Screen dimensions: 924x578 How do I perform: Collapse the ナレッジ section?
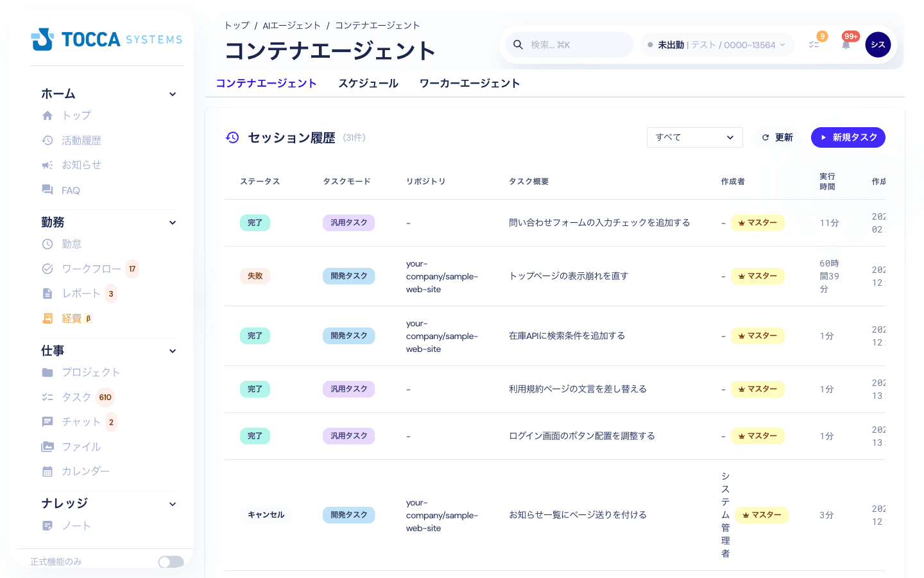tap(173, 504)
